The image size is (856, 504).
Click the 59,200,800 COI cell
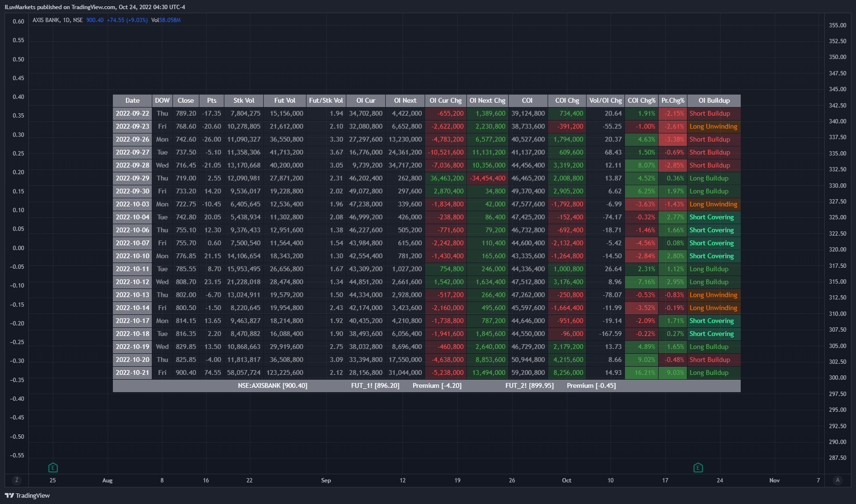[x=527, y=373]
